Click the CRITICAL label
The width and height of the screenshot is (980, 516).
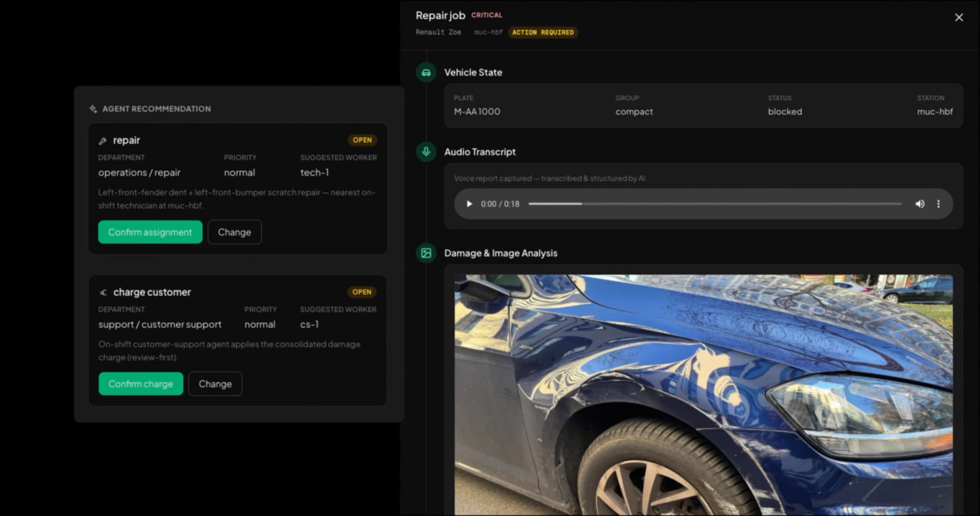point(487,15)
